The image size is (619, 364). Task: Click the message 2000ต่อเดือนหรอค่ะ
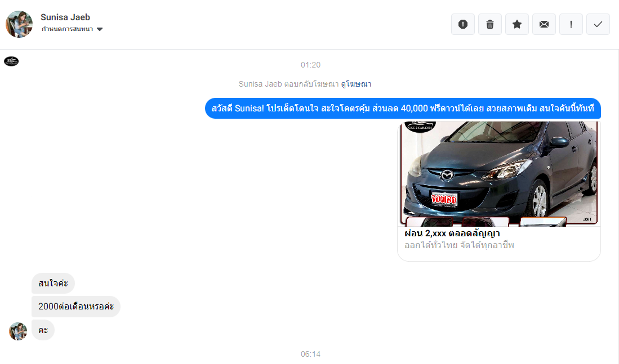[x=76, y=307]
